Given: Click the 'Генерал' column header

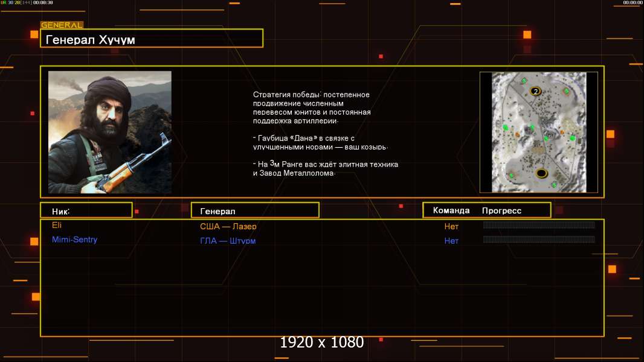Looking at the screenshot, I should point(255,211).
